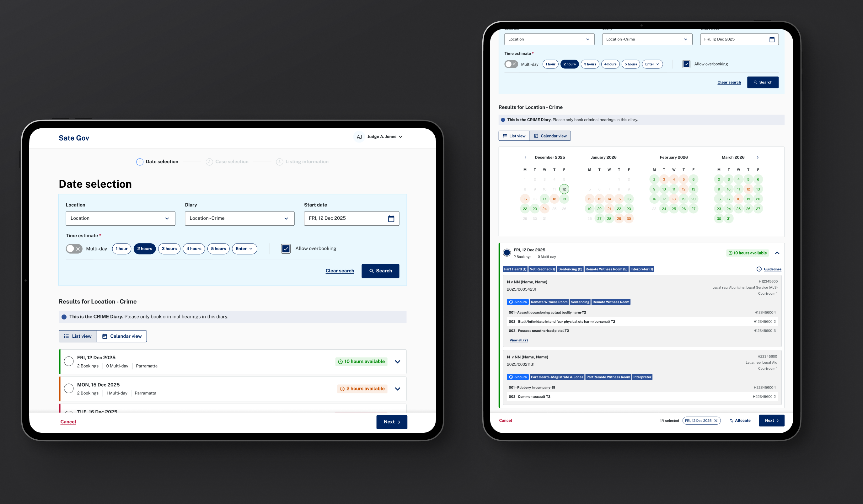Switch to Calendar view on left tablet
The height and width of the screenshot is (504, 863).
pyautogui.click(x=122, y=336)
